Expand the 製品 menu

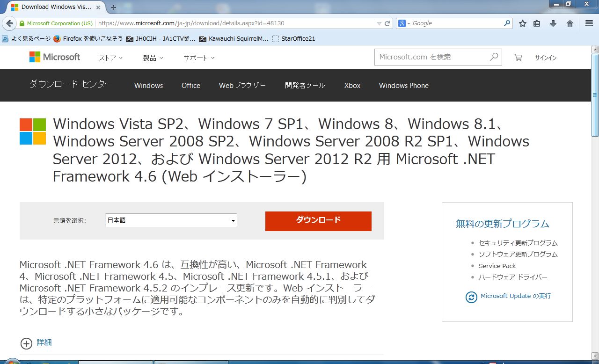[153, 58]
